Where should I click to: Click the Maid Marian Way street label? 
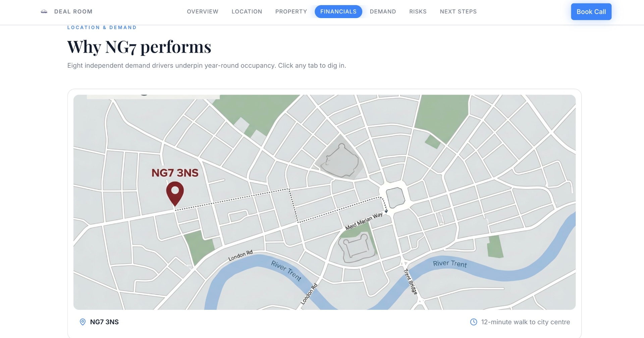pyautogui.click(x=364, y=221)
